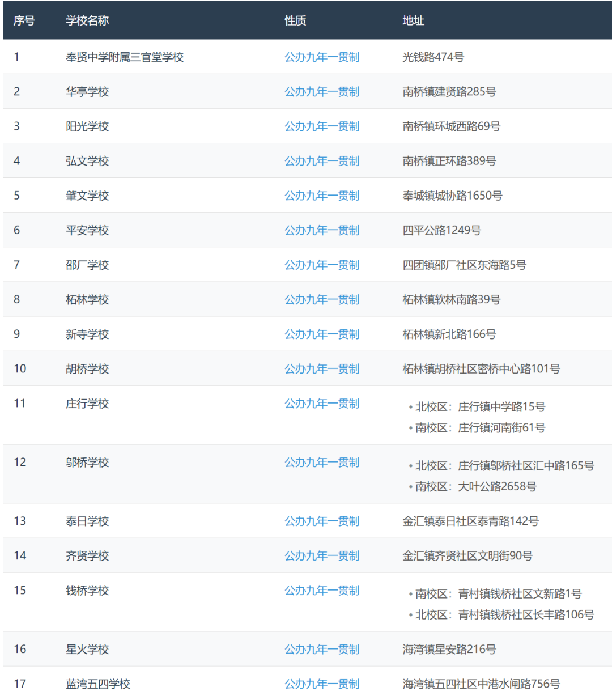Click the 公办九年一贯制 link for 钱桥学校
The width and height of the screenshot is (612, 700).
321,591
